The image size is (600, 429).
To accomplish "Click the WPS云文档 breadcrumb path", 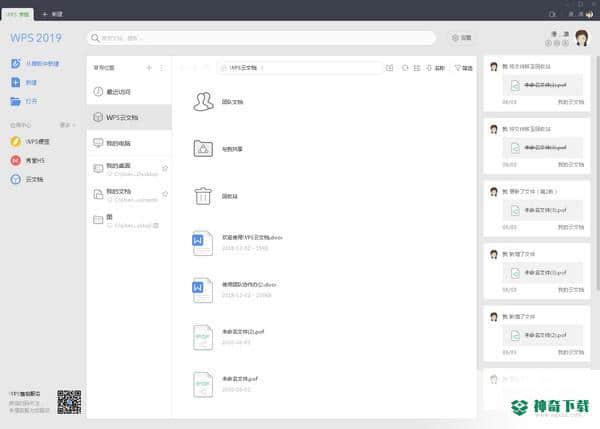I will [243, 68].
